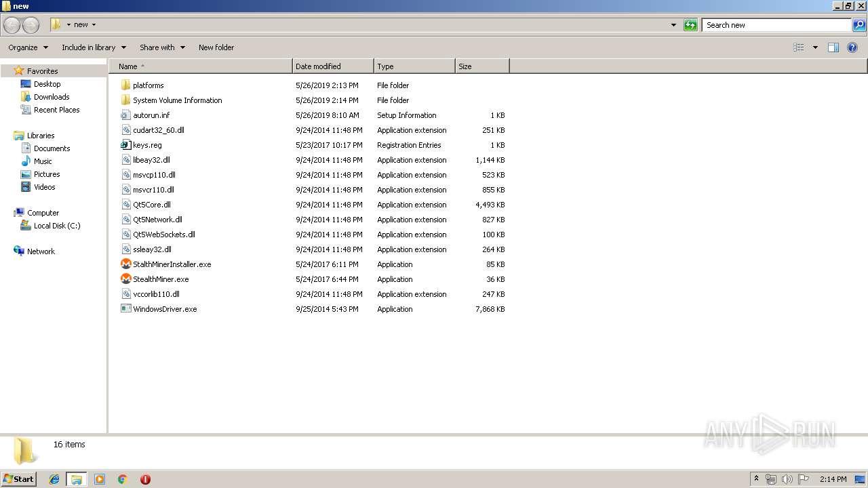
Task: Click the search magnifier icon
Action: pyautogui.click(x=859, y=25)
